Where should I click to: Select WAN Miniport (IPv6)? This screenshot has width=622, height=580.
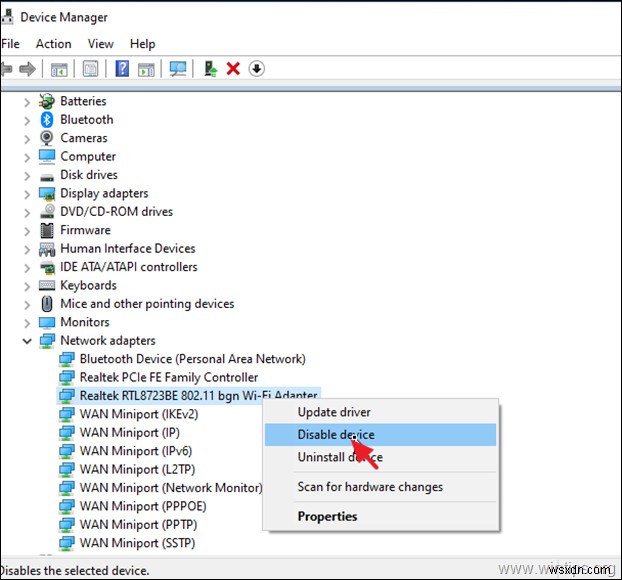pos(136,451)
